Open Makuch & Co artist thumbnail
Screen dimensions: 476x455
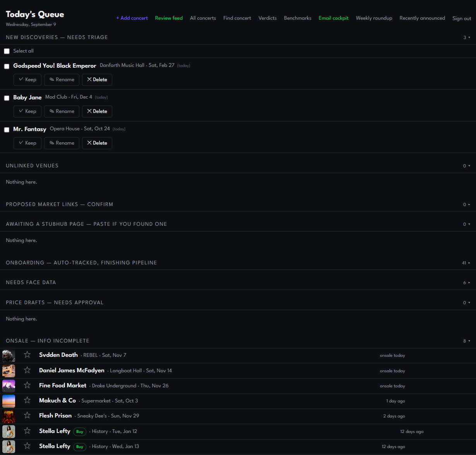pyautogui.click(x=9, y=401)
